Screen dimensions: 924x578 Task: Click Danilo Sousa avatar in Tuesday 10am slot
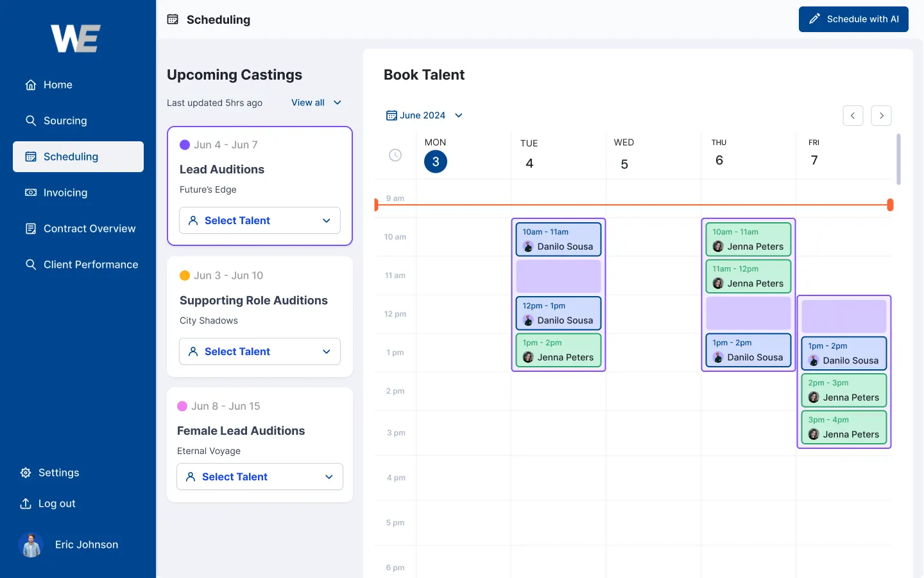[x=528, y=247]
